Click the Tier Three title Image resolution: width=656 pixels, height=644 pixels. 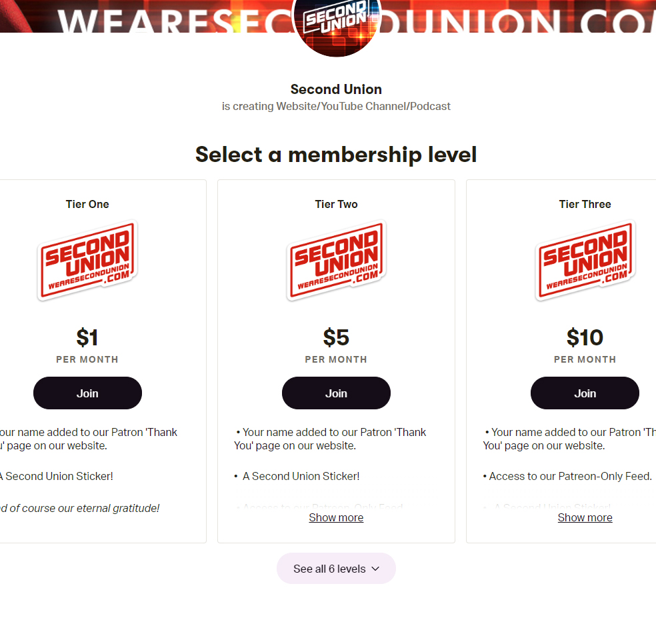[x=585, y=205]
